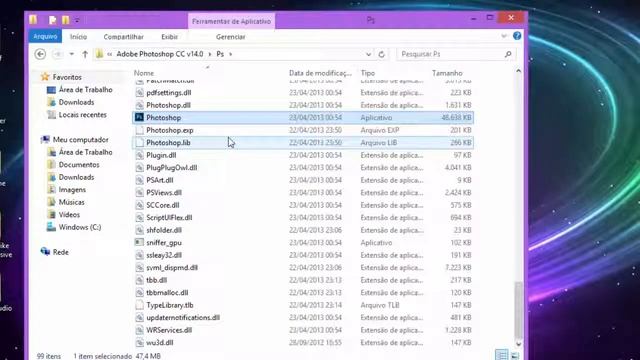Select PlugPlugOwl.dll file

tap(171, 167)
